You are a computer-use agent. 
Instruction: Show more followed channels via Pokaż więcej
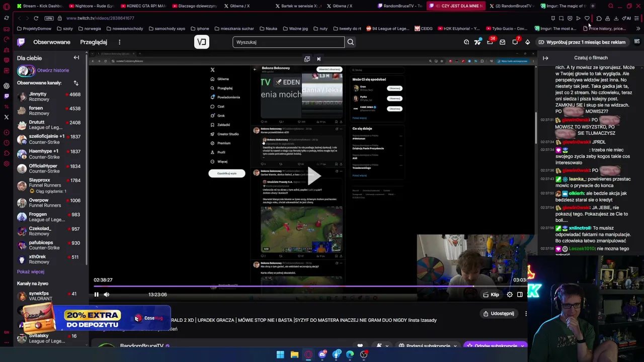[x=31, y=272]
